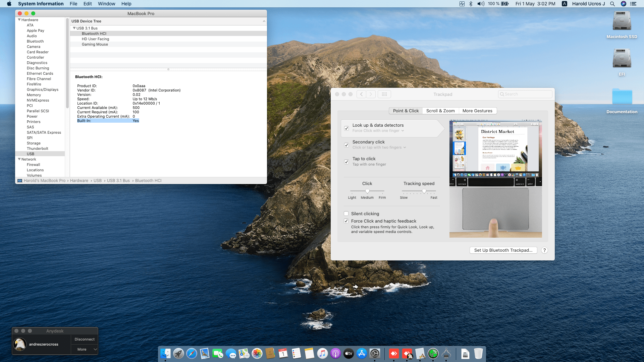This screenshot has height=362, width=644.
Task: Open the Window menu
Action: [106, 4]
